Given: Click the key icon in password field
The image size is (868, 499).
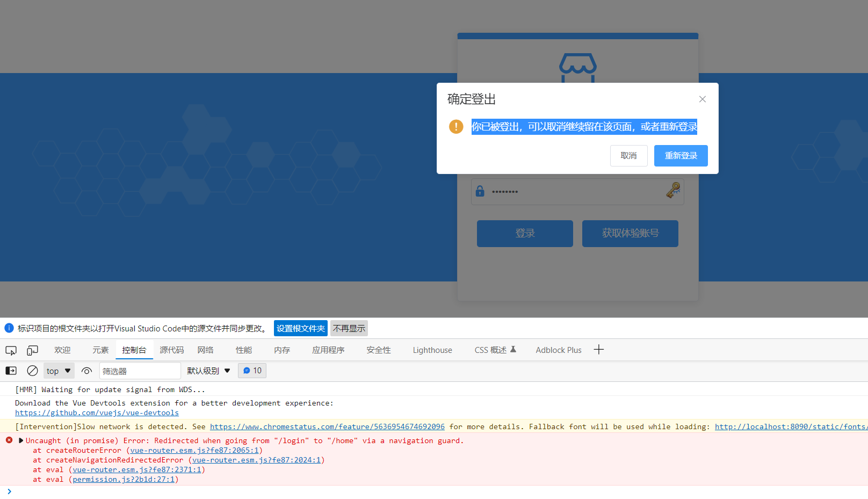Looking at the screenshot, I should pyautogui.click(x=673, y=191).
